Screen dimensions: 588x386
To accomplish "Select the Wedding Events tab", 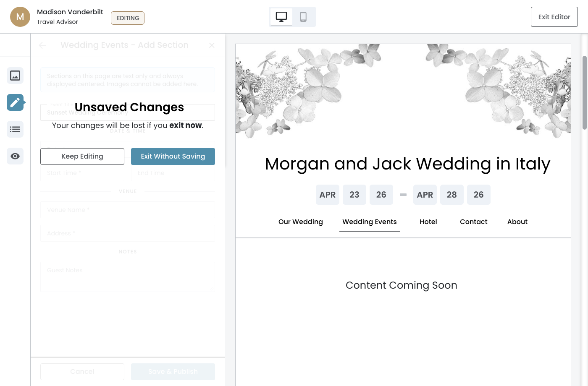I will (x=369, y=222).
